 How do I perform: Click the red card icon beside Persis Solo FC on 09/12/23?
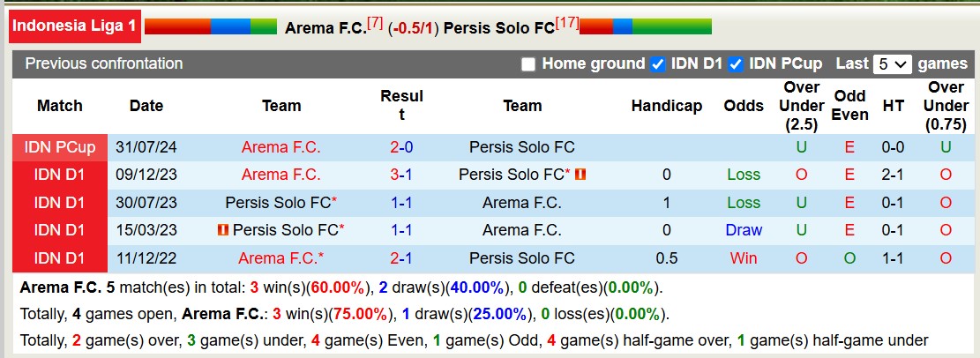point(580,175)
